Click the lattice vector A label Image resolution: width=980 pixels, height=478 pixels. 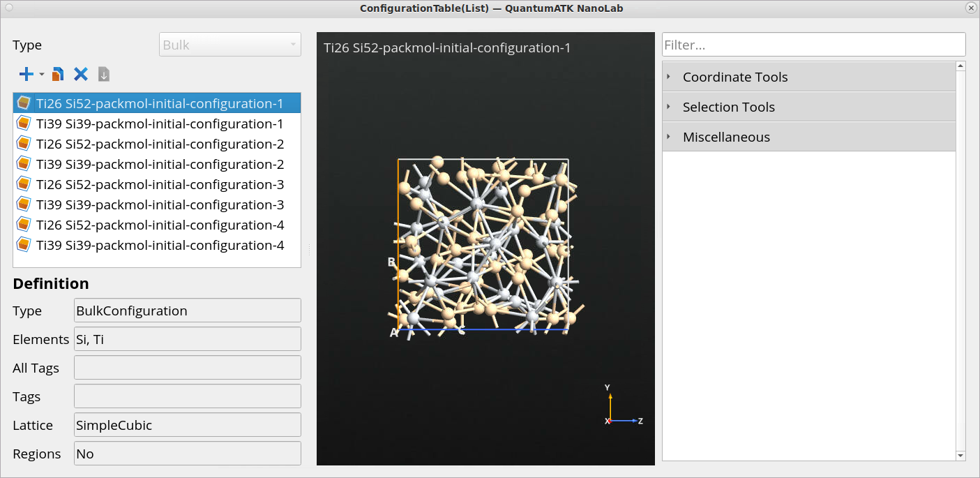(393, 333)
